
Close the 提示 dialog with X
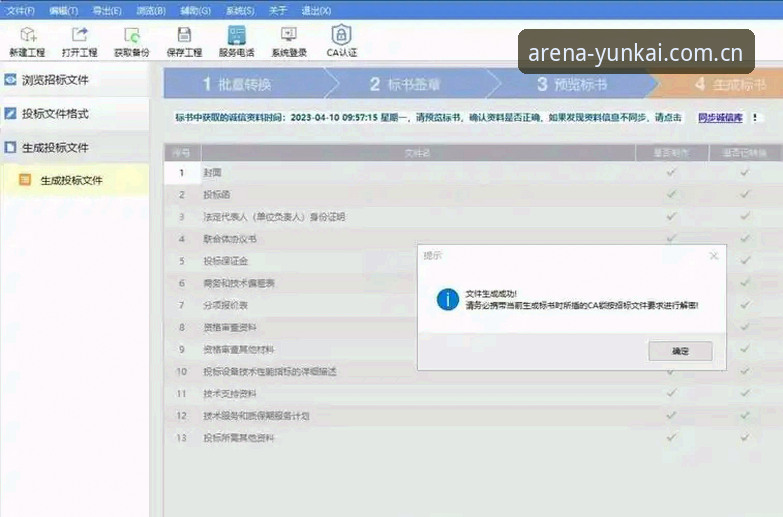point(714,256)
